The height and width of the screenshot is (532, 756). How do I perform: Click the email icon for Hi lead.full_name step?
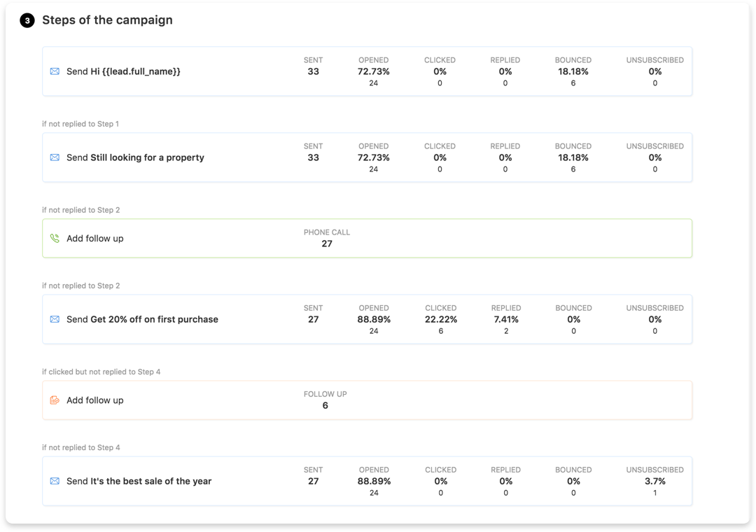[x=55, y=71]
